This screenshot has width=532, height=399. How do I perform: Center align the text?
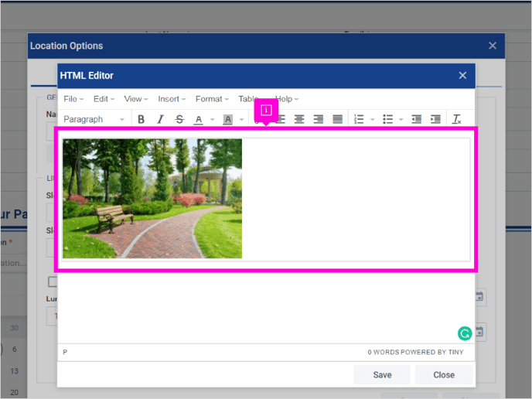point(299,119)
